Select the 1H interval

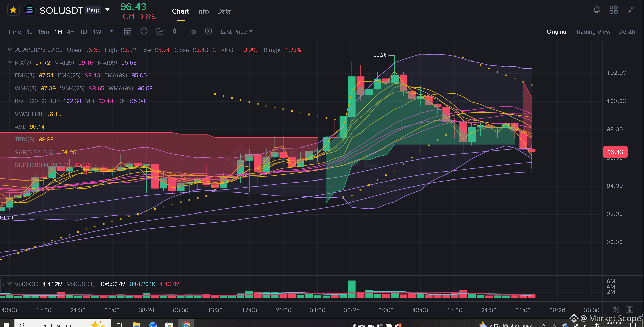click(x=58, y=32)
